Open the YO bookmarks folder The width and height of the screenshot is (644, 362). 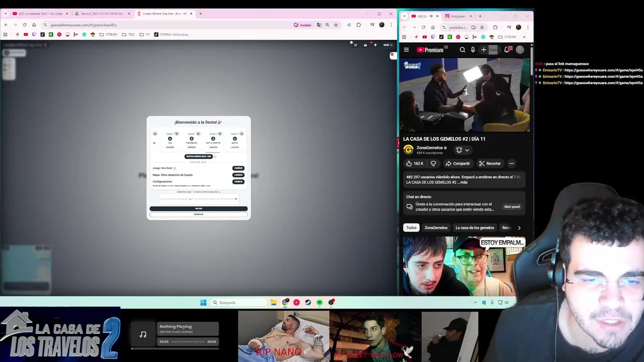[x=144, y=35]
